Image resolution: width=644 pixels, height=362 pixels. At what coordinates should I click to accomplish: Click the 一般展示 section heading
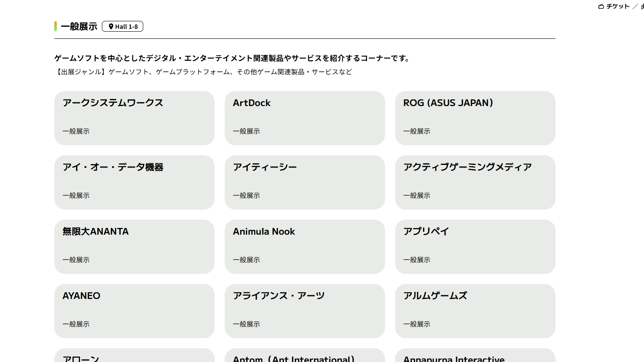click(79, 26)
